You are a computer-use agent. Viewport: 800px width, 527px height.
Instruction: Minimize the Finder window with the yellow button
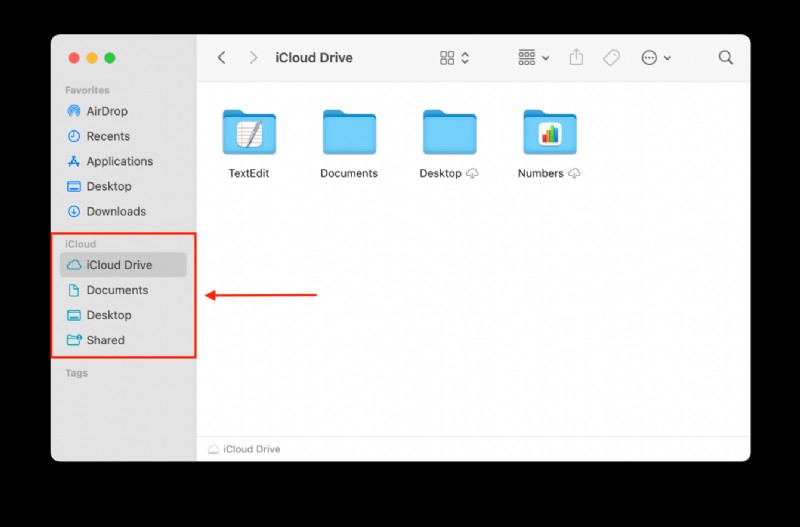92,58
